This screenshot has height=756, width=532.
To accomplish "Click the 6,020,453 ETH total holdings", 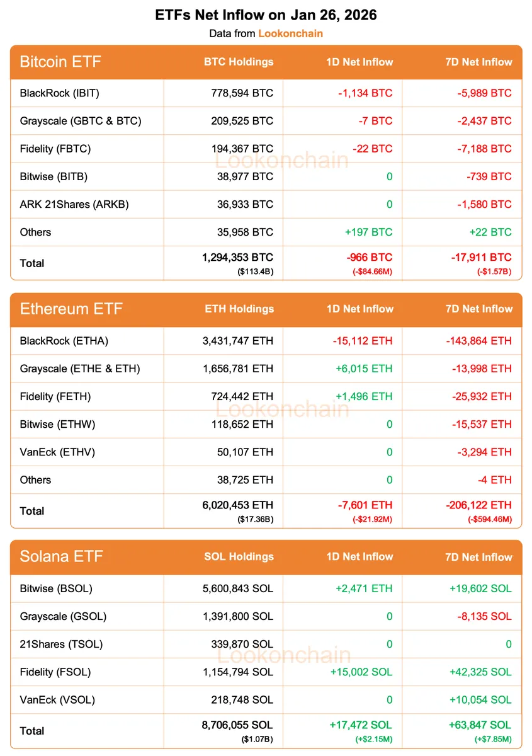I will (237, 505).
